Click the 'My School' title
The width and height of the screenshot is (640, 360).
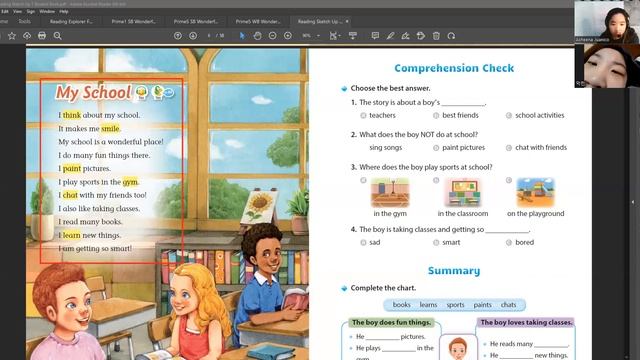coord(93,93)
